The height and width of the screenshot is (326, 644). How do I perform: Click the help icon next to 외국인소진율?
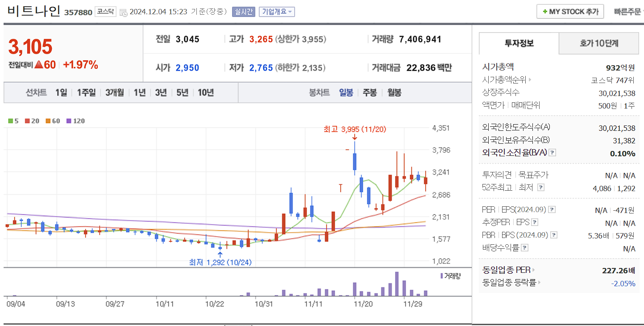[x=553, y=153]
